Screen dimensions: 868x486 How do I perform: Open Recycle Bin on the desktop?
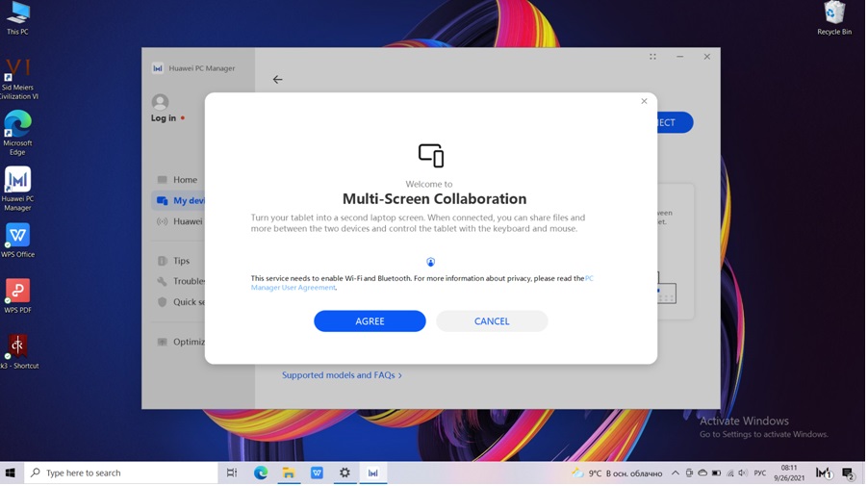tap(833, 16)
